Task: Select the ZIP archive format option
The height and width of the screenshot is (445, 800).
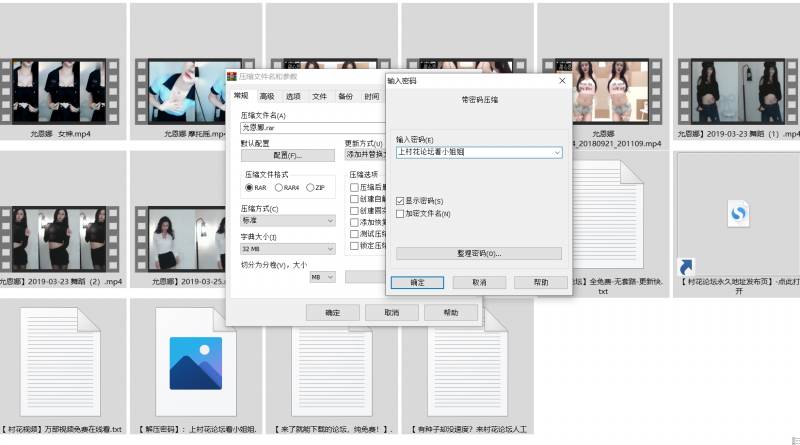Action: 310,187
